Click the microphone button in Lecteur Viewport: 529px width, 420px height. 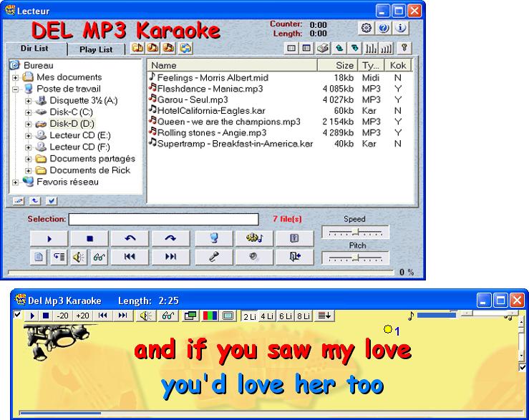[213, 257]
